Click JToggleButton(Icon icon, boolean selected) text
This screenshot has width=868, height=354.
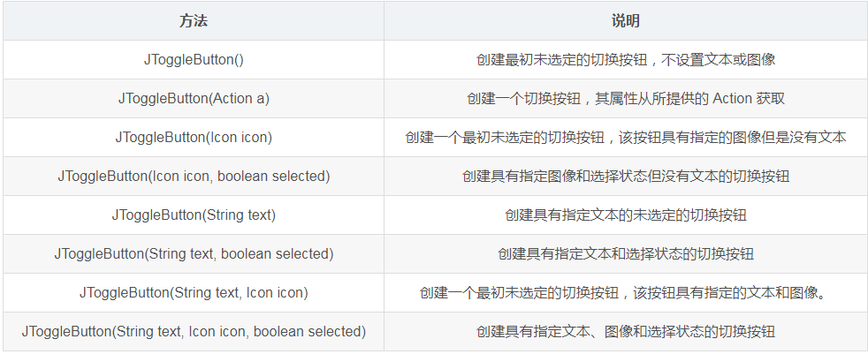click(194, 177)
